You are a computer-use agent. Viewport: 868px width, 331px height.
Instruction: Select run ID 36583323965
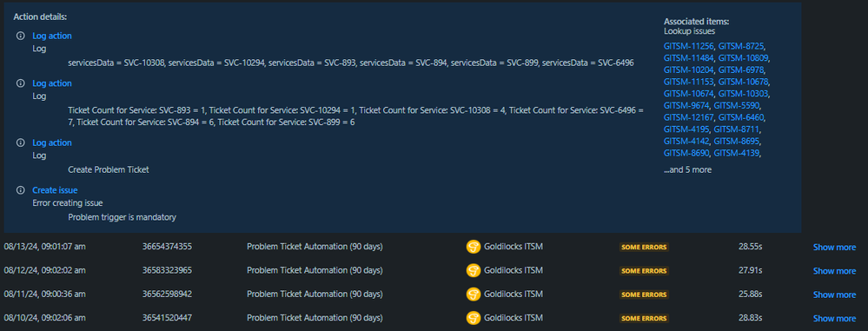pos(167,270)
